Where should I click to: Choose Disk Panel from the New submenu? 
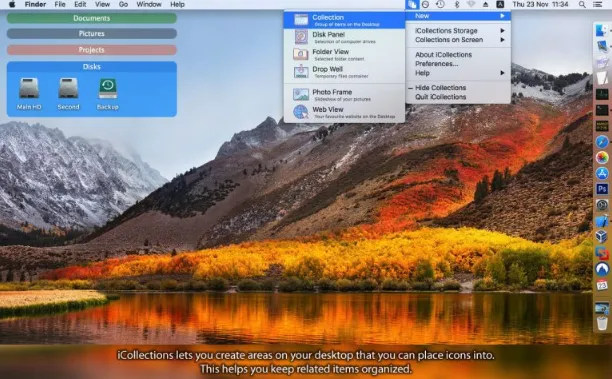(x=344, y=37)
